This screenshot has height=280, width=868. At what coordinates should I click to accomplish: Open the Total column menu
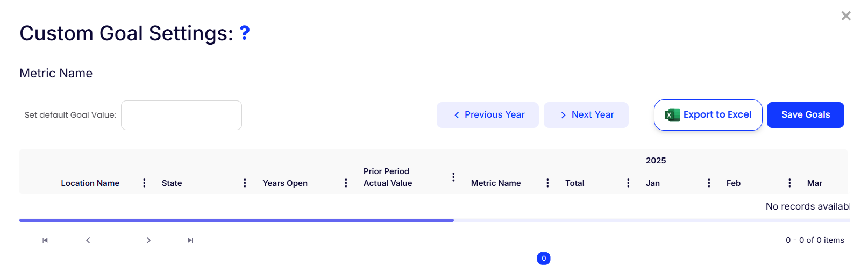[628, 183]
